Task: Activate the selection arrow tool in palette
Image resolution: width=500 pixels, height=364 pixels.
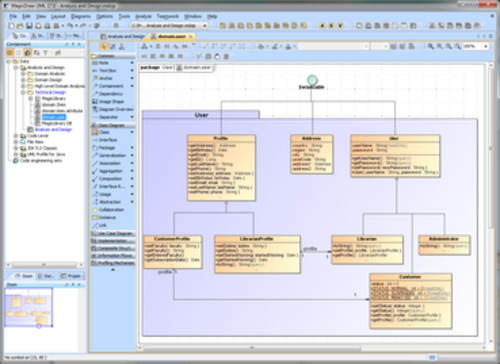Action: point(104,47)
